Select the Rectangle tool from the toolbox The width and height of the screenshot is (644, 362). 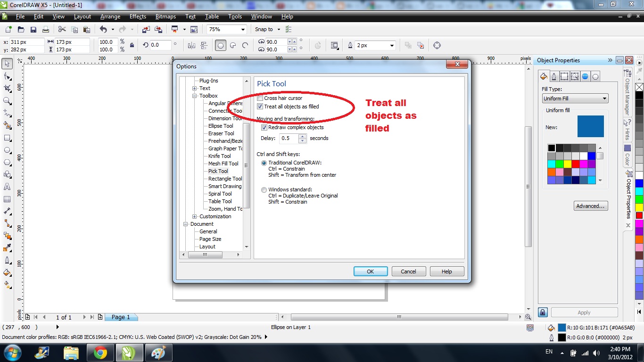click(7, 138)
